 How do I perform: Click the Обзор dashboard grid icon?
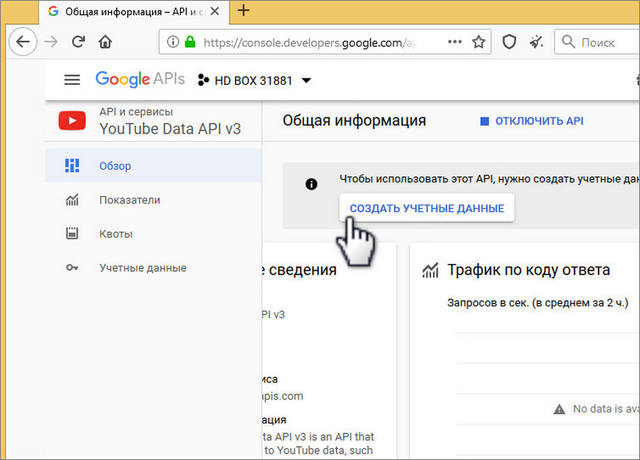pos(72,166)
